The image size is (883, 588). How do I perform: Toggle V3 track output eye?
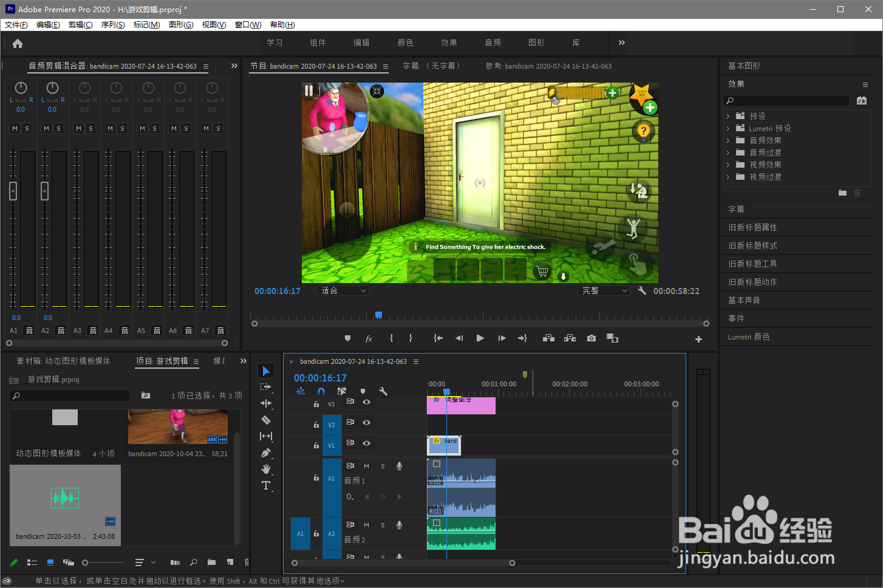[x=367, y=402]
